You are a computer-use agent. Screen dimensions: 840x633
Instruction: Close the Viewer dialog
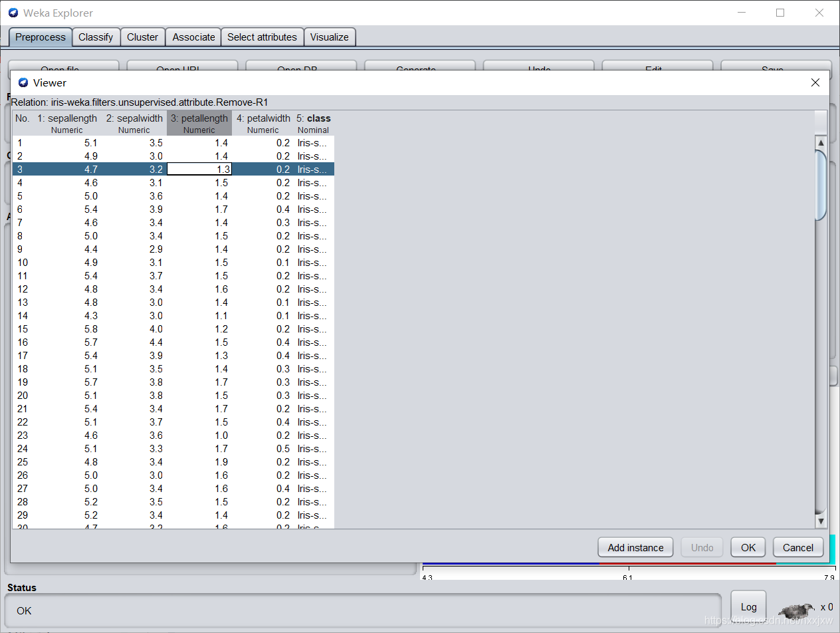click(815, 82)
